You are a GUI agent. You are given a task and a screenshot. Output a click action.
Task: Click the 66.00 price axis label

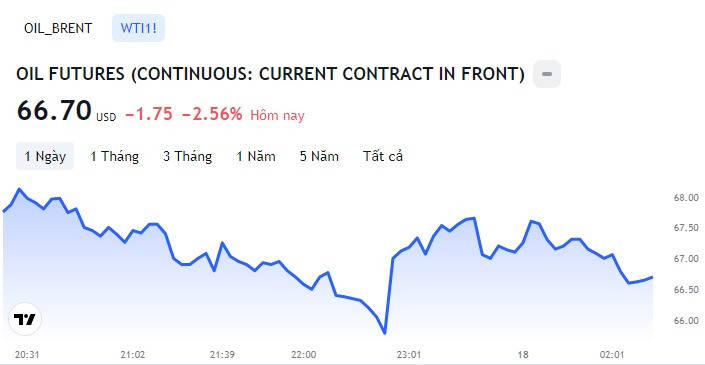(x=686, y=320)
